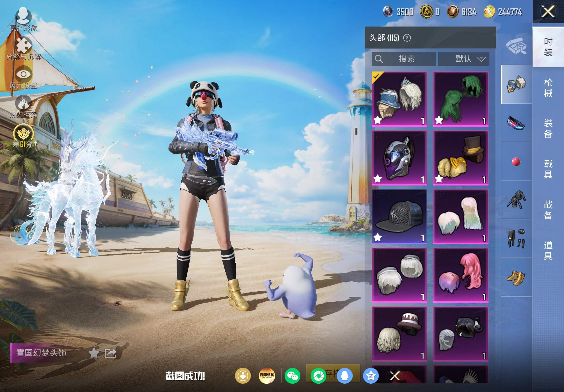Image resolution: width=564 pixels, height=392 pixels.
Task: Click the 搜索 search field
Action: click(403, 59)
